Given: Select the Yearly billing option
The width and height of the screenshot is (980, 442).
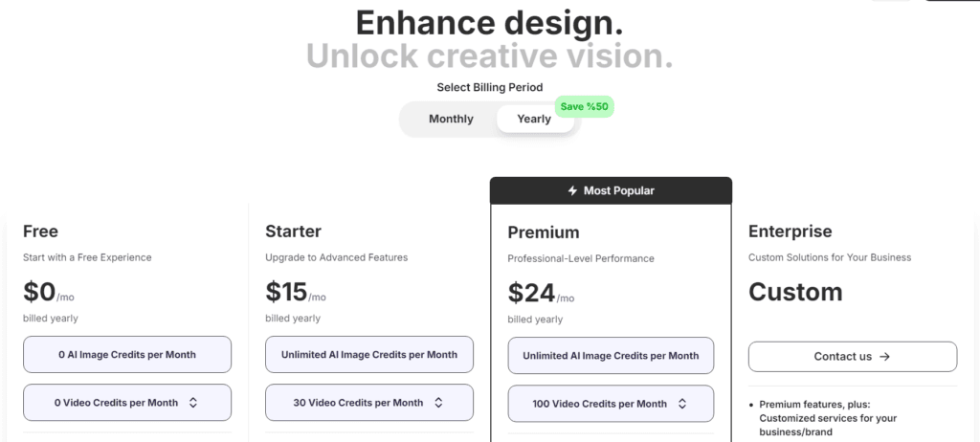Looking at the screenshot, I should [534, 119].
